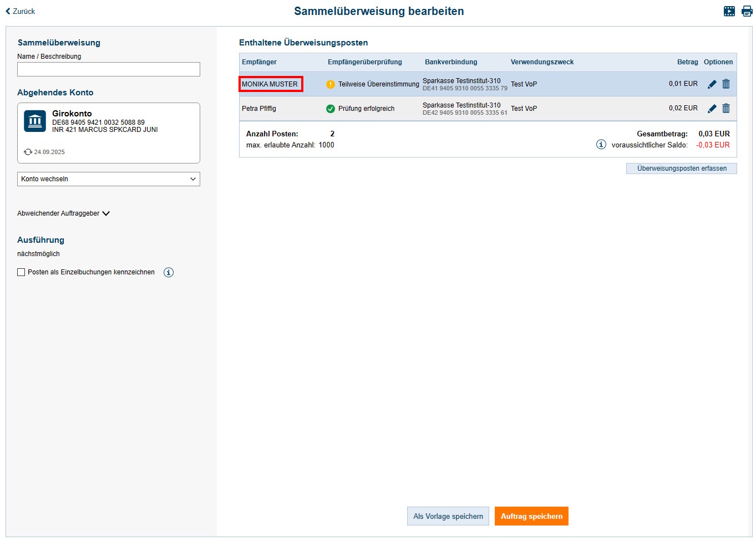Click the Name / Beschreibung input field
The image size is (756, 541).
(109, 69)
